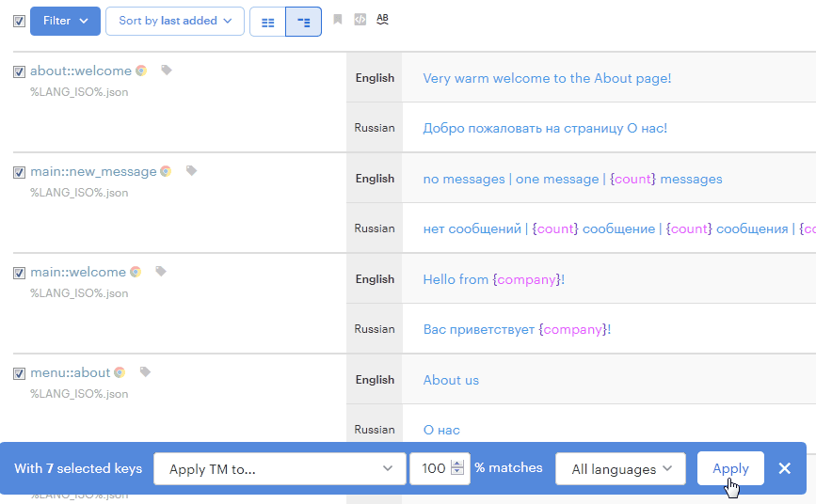816x504 pixels.
Task: Toggle the placeholder code view icon
Action: [360, 20]
